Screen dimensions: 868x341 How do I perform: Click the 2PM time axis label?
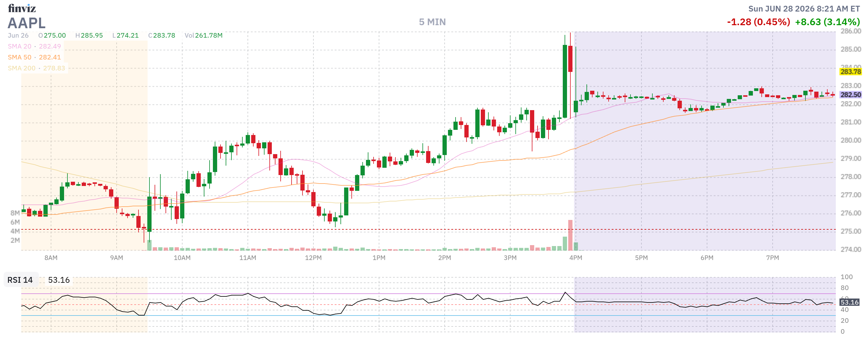click(444, 258)
